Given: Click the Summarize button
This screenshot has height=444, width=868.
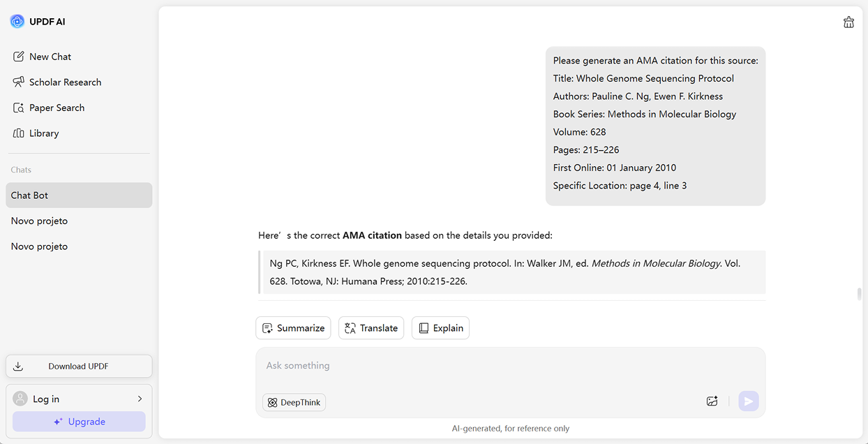Looking at the screenshot, I should 293,328.
